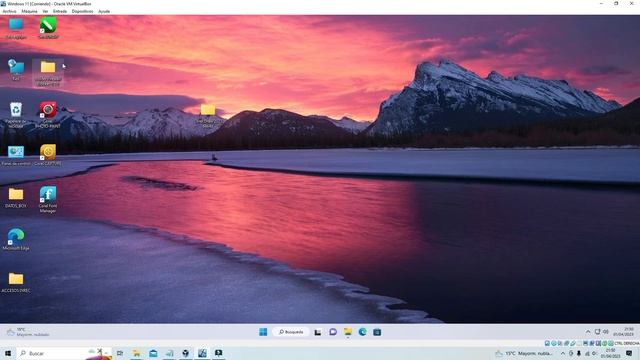The image size is (640, 360).
Task: Open Task View in the guest taskbar
Action: (x=318, y=332)
